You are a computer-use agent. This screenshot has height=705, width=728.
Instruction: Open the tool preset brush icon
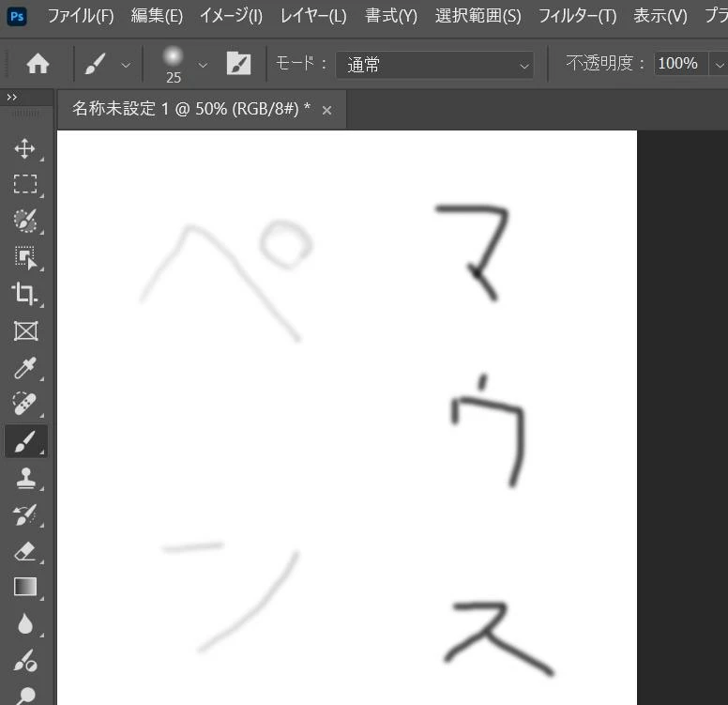[95, 64]
